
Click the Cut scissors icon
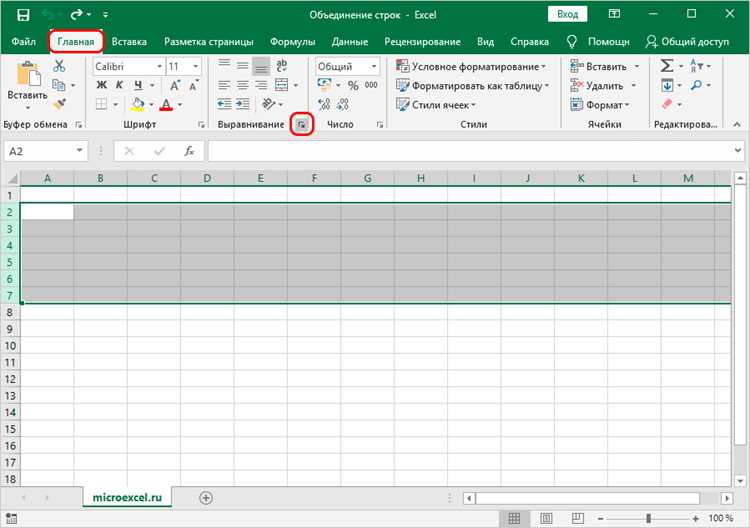59,66
